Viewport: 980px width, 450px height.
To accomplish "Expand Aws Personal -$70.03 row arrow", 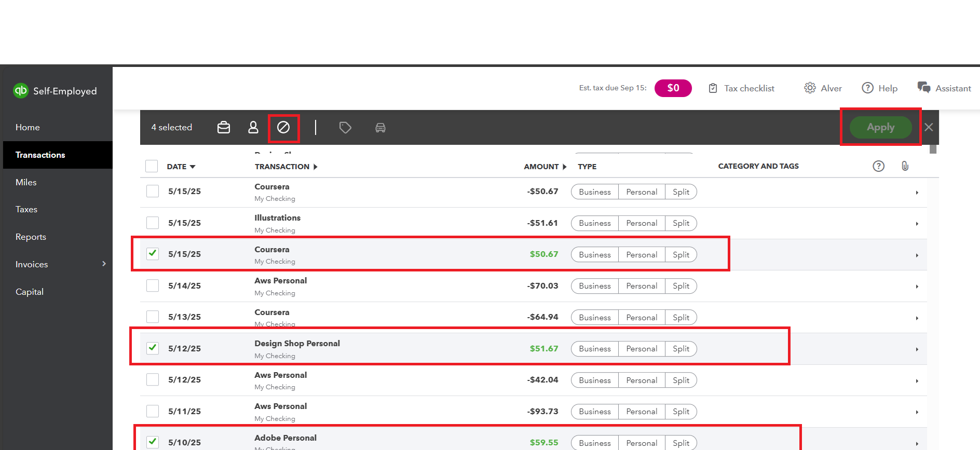I will (x=917, y=287).
